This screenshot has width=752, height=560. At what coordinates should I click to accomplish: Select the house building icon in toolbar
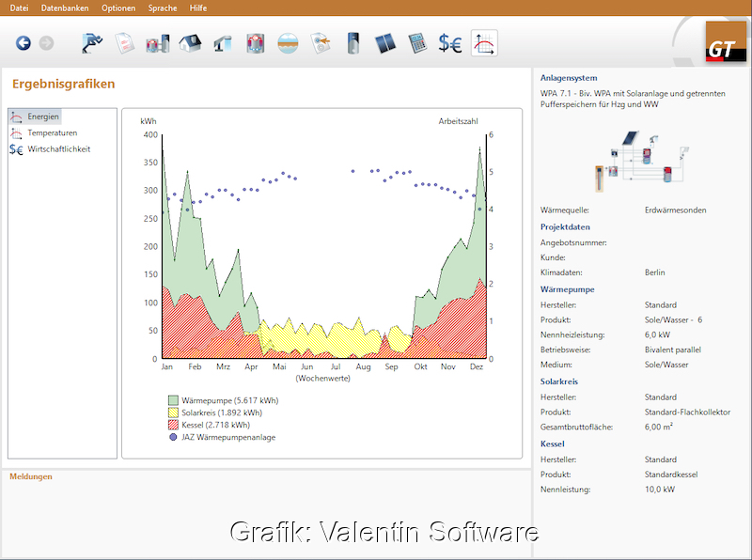[190, 42]
